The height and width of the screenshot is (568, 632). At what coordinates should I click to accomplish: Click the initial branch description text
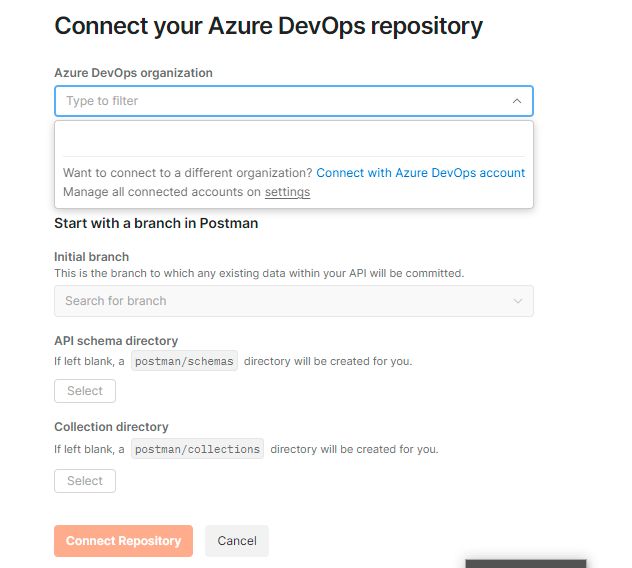[x=259, y=273]
